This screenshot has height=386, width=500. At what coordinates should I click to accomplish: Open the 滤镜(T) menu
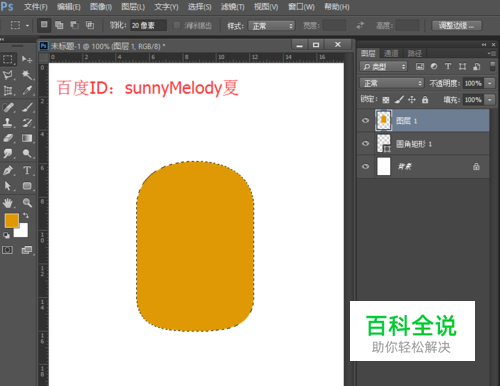(x=233, y=7)
